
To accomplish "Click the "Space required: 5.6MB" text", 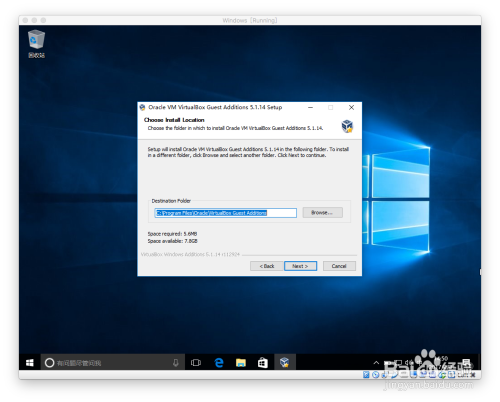I will 172,234.
